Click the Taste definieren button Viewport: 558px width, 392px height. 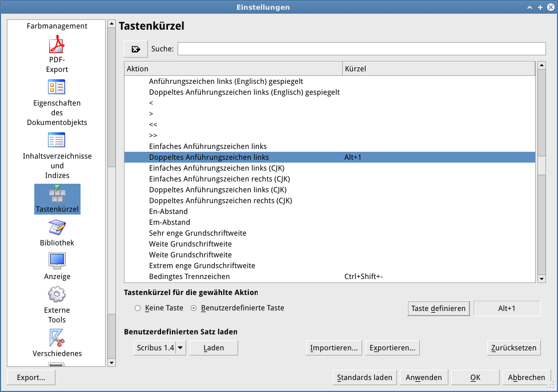tap(439, 309)
